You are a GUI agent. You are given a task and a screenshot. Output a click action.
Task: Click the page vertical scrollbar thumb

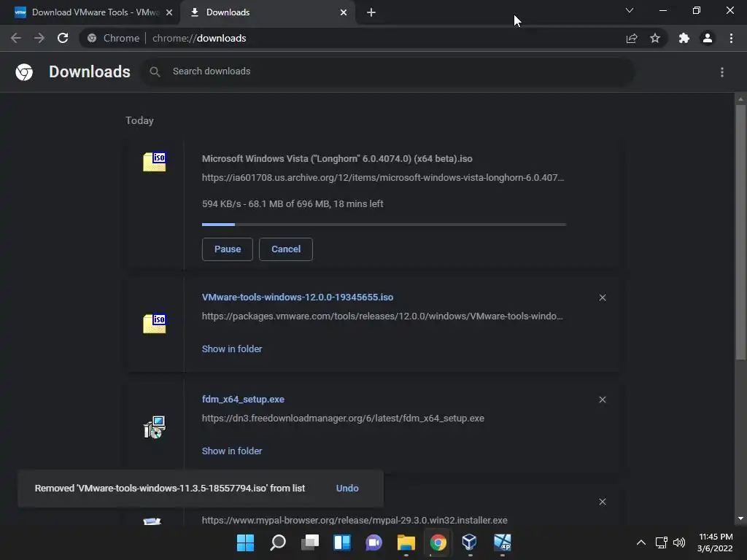click(740, 232)
